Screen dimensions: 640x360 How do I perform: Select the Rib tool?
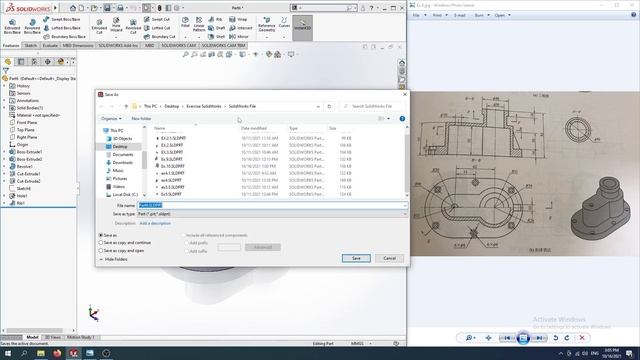(215, 19)
